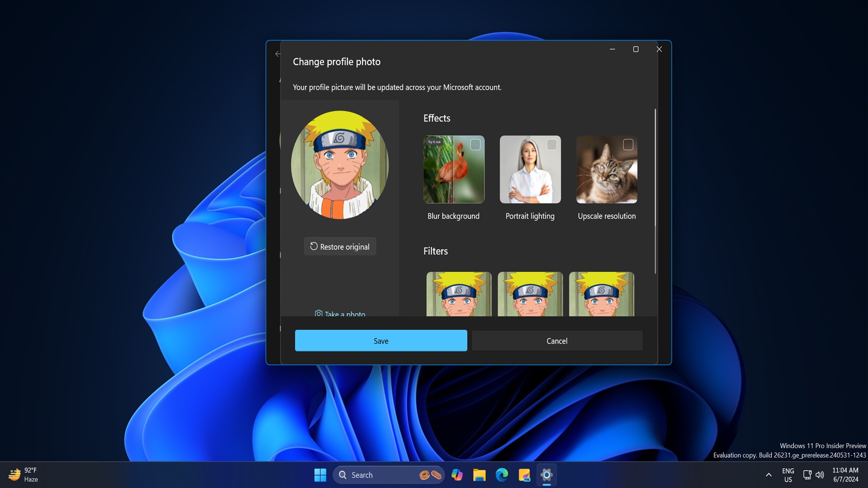This screenshot has width=868, height=488.
Task: Click the Windows Start button
Action: coord(321,475)
